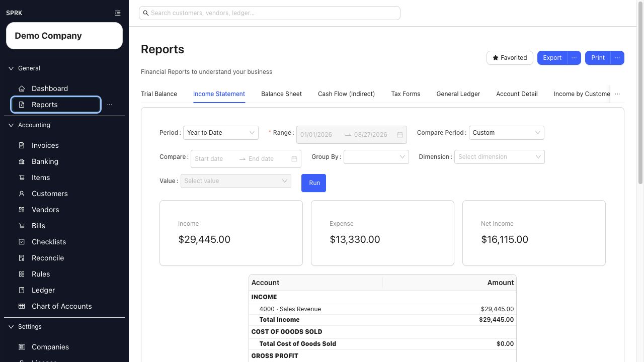Image resolution: width=644 pixels, height=362 pixels.
Task: Switch to General Ledger tab
Action: (458, 94)
